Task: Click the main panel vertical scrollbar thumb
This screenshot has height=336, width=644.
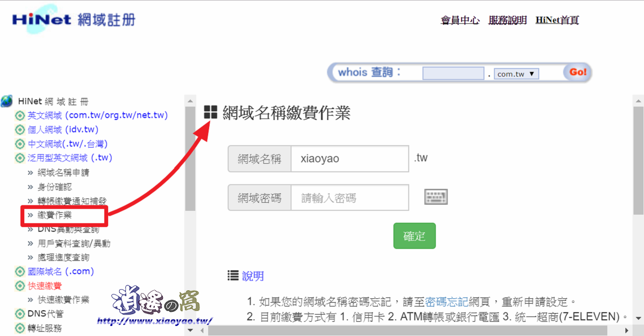Action: tap(638, 161)
